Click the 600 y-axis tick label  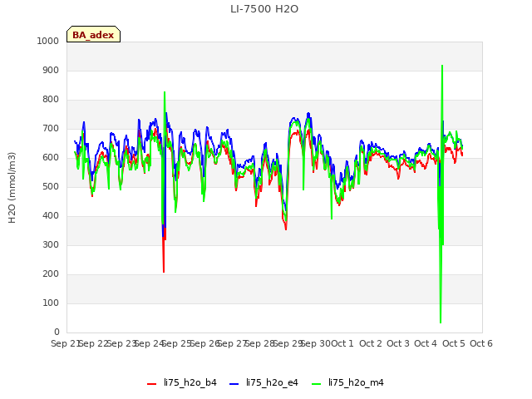[x=51, y=157]
